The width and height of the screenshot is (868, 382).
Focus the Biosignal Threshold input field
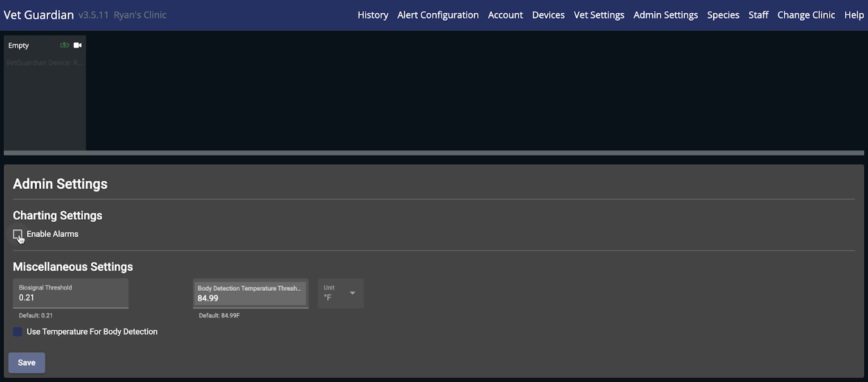click(71, 293)
